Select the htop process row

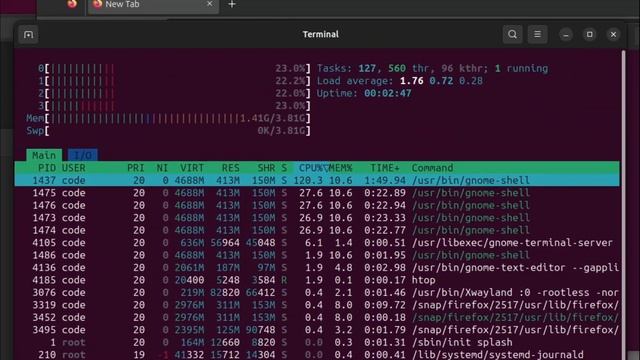317,280
